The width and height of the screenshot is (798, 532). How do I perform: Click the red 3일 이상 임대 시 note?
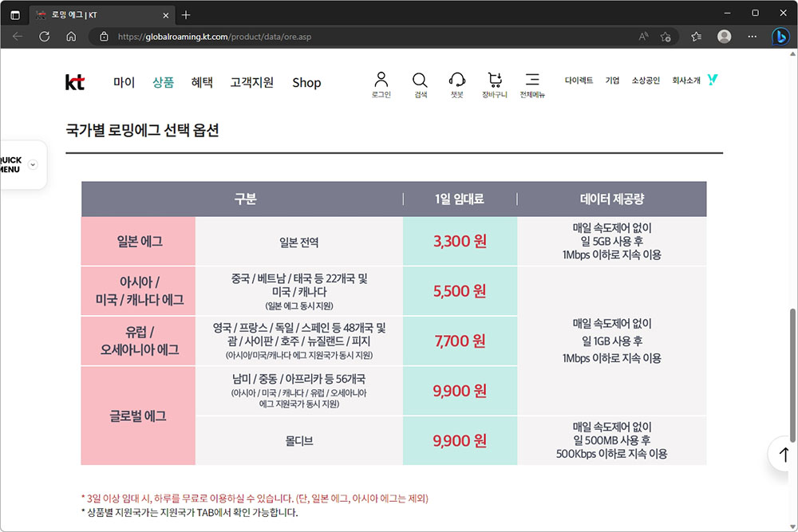point(255,499)
